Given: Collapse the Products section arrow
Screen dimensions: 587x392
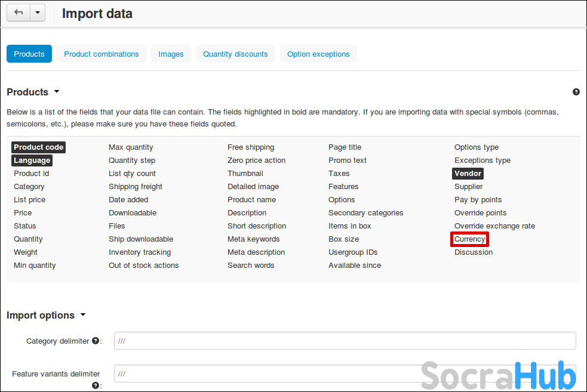Looking at the screenshot, I should [57, 92].
